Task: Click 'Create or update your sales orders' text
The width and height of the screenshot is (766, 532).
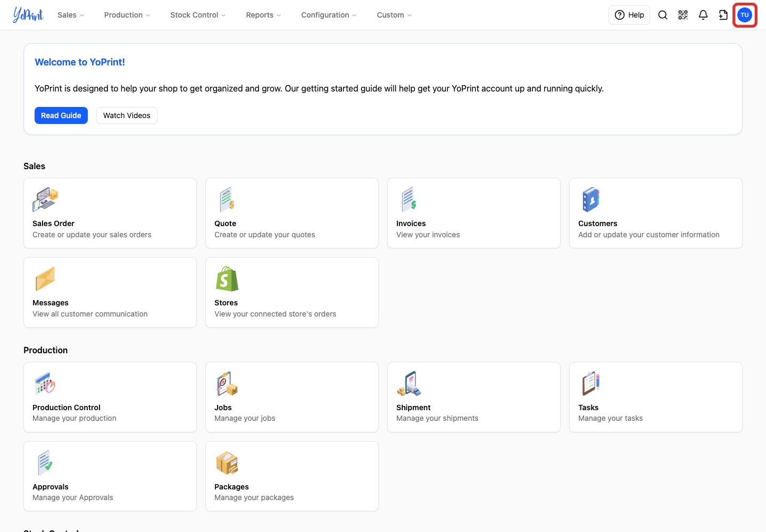Action: 92,235
